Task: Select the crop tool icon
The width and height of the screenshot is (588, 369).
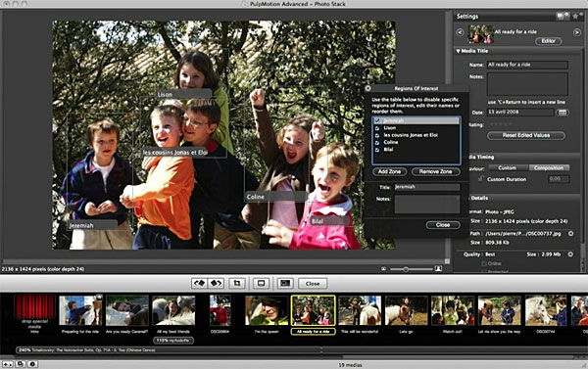Action: (x=237, y=283)
